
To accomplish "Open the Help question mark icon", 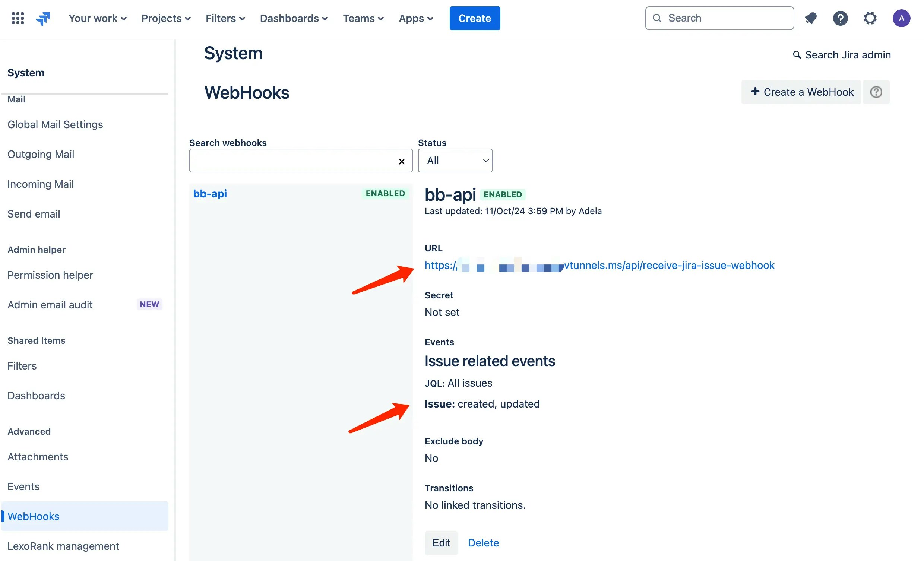I will [x=841, y=18].
